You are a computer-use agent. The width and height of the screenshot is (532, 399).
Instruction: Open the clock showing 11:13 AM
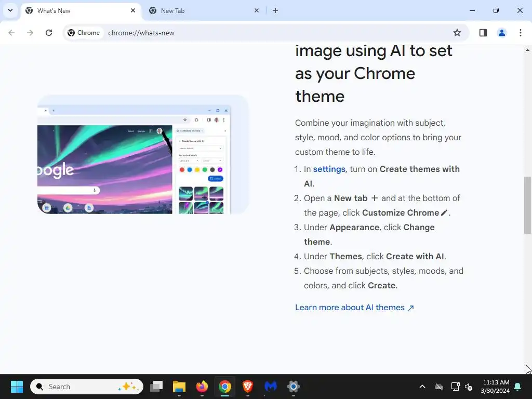pos(495,387)
